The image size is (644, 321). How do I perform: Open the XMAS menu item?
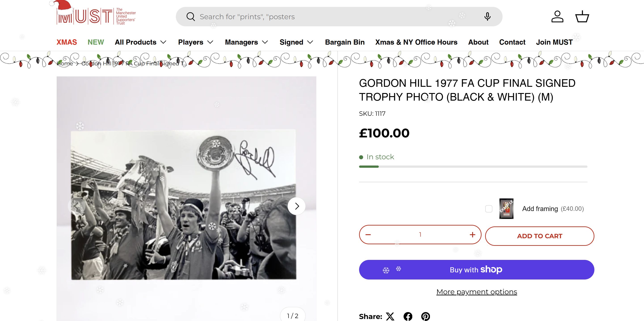point(67,42)
